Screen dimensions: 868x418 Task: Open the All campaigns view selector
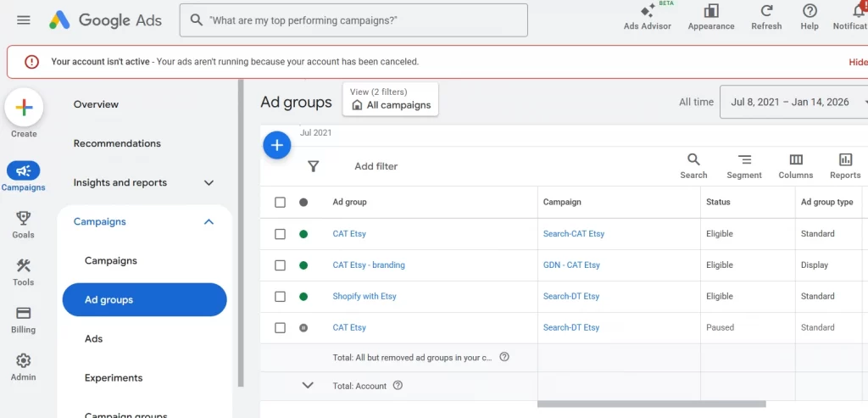point(391,99)
